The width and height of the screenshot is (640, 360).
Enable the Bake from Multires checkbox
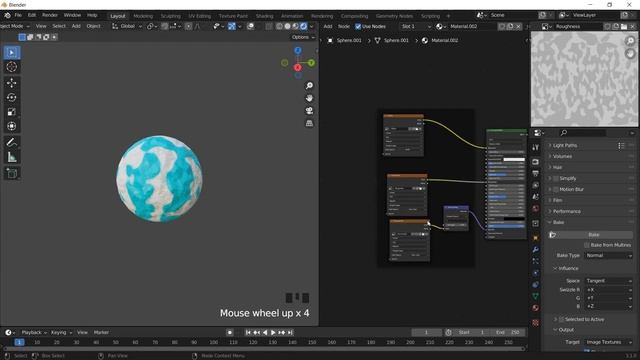tap(587, 245)
